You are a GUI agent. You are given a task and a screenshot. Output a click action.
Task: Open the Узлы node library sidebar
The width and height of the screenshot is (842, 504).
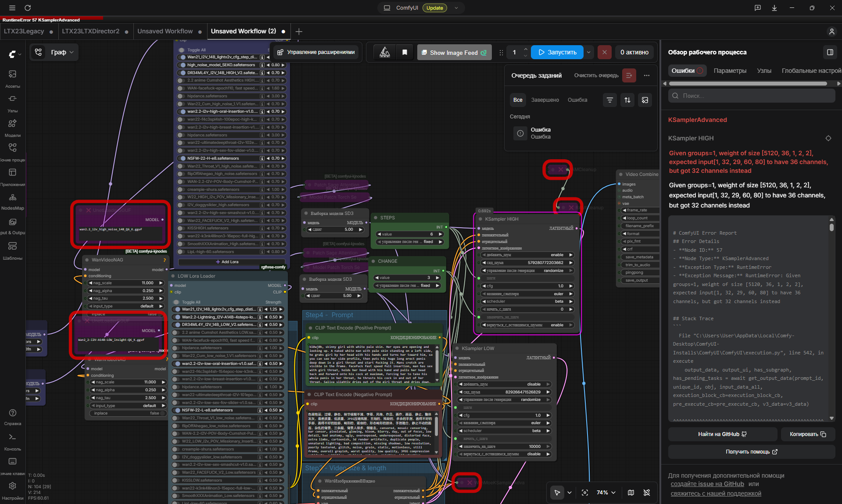click(x=13, y=103)
